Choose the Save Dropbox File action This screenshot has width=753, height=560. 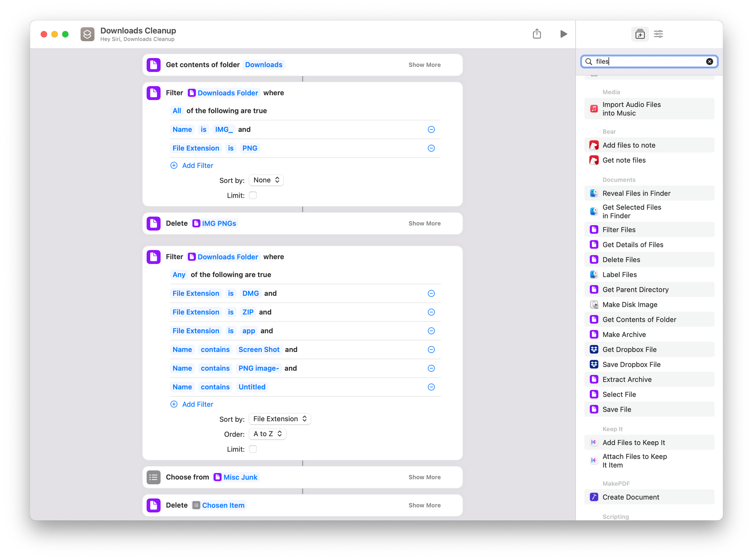[649, 365]
